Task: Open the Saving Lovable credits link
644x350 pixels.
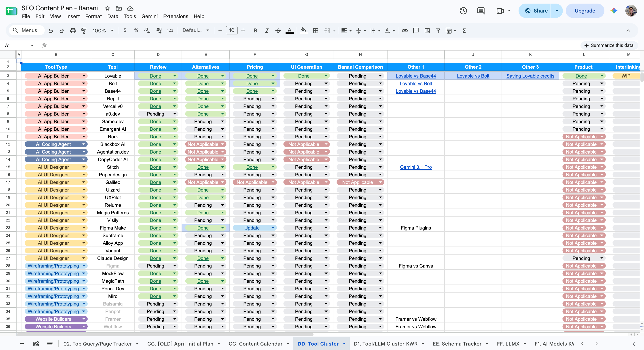Action: pyautogui.click(x=530, y=76)
